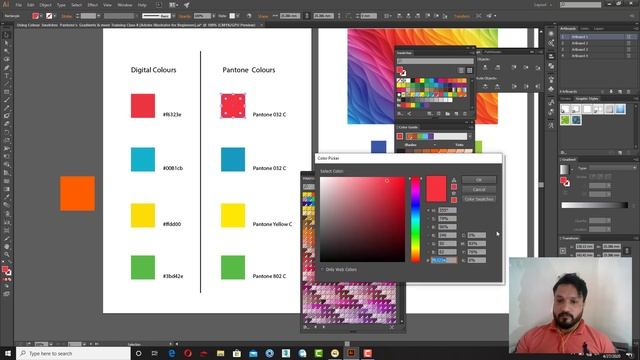Screen dimensions: 640x360
Task: Click the GPU performance rocket icon
Action: [187, 5]
